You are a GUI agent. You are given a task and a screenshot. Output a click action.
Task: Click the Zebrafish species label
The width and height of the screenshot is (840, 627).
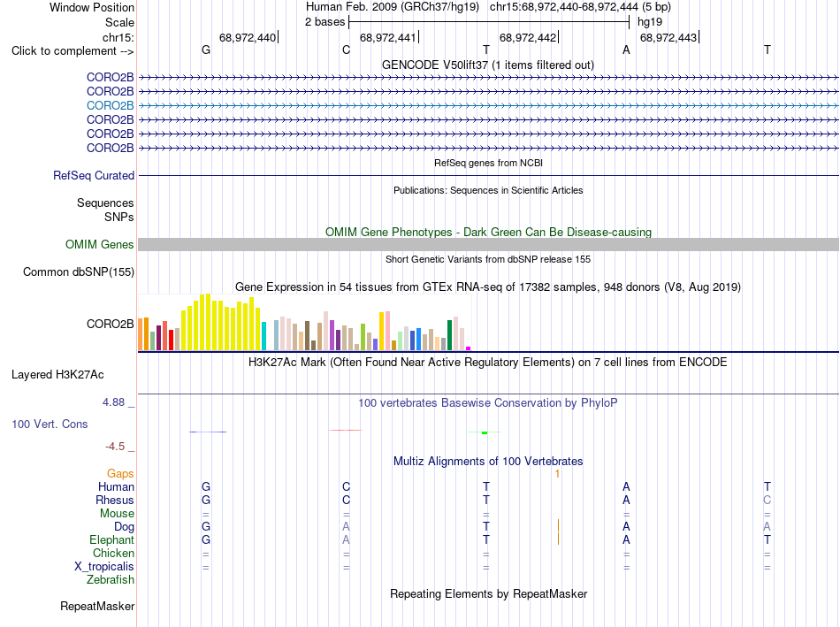pos(111,580)
